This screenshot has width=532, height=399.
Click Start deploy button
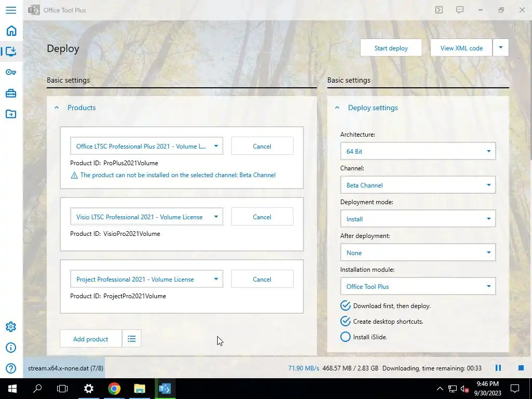[x=391, y=48]
